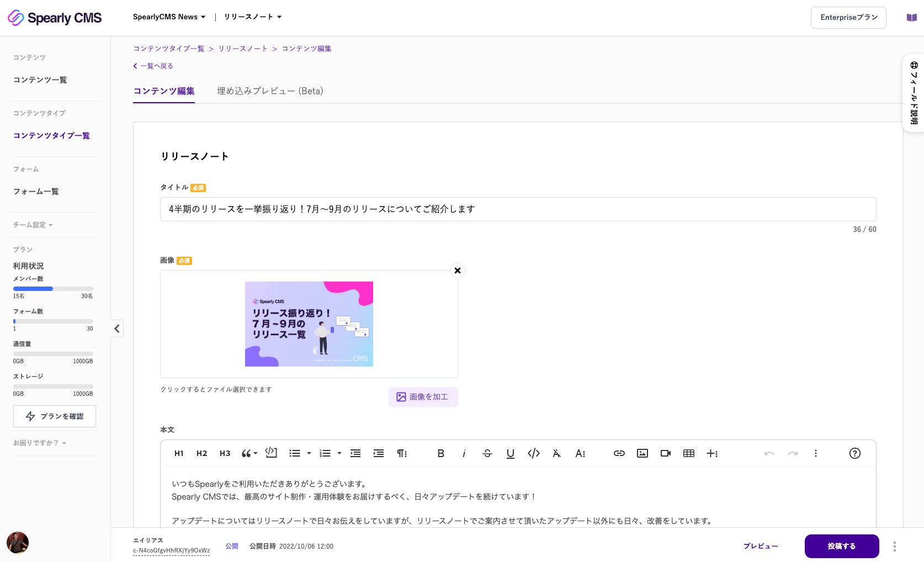Screen dimensions: 924x562
Task: Apply H1 heading format in editor
Action: (x=179, y=453)
